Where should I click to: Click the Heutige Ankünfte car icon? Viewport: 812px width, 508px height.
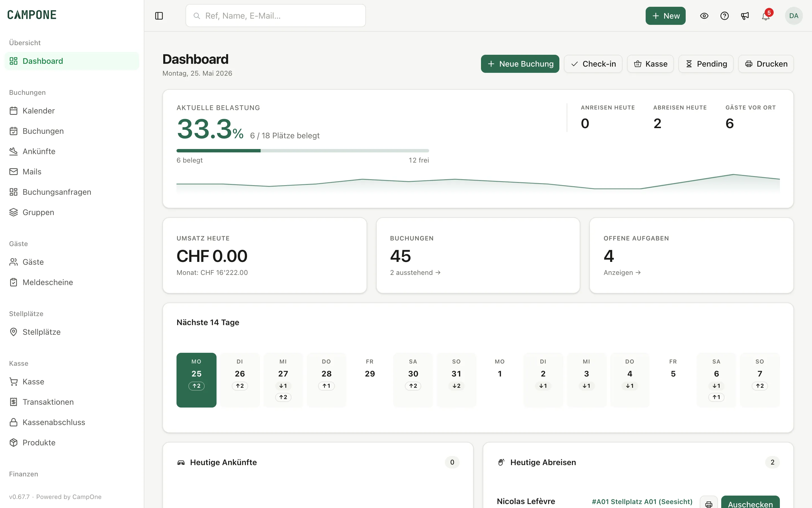(181, 463)
